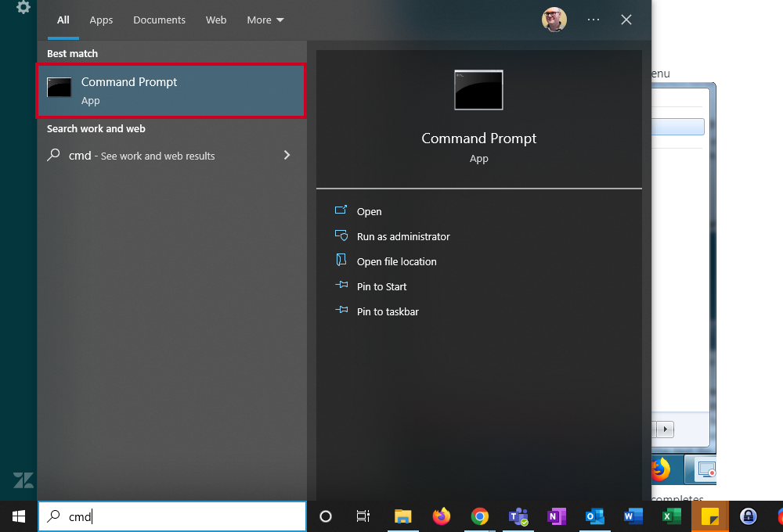This screenshot has width=783, height=532.
Task: Click the small Command Prompt result icon
Action: pyautogui.click(x=59, y=88)
